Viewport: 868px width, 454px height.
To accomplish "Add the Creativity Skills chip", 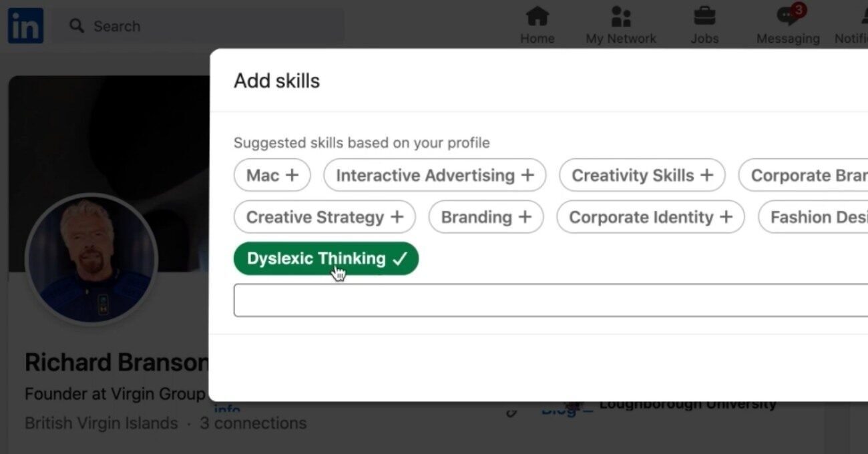I will pos(642,176).
